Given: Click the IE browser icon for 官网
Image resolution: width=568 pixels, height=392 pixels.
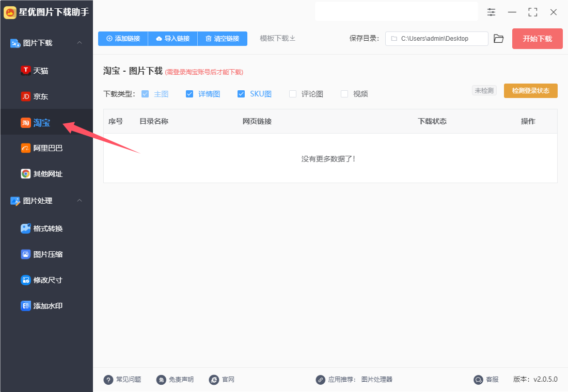Looking at the screenshot, I should coord(214,380).
